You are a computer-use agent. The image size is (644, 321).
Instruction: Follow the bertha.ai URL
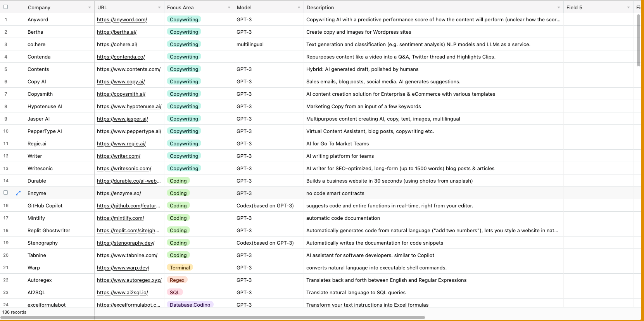tap(117, 32)
